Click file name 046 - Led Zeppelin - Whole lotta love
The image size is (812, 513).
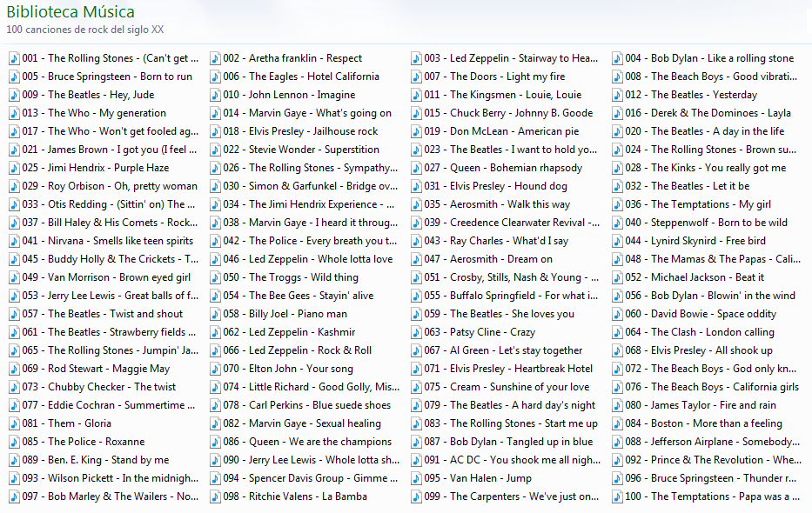pos(308,259)
